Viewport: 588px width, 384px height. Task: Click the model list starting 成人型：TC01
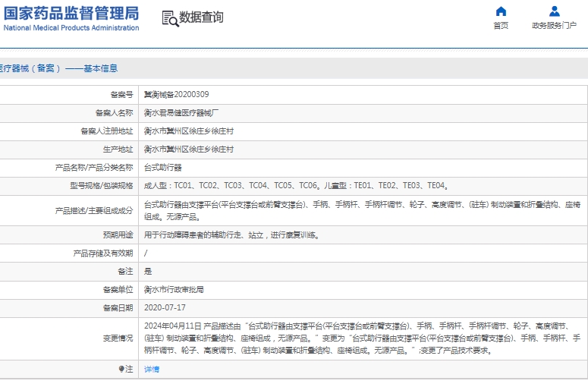click(x=296, y=186)
